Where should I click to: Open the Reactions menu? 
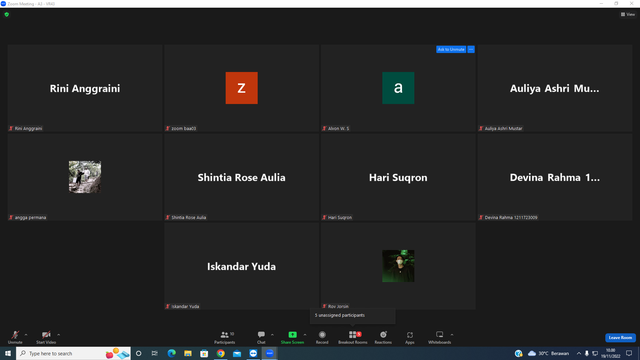click(383, 337)
